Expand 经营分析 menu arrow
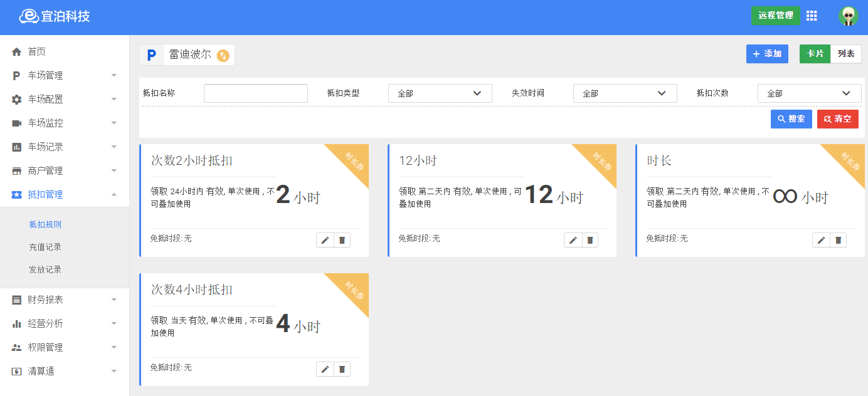 (x=114, y=323)
